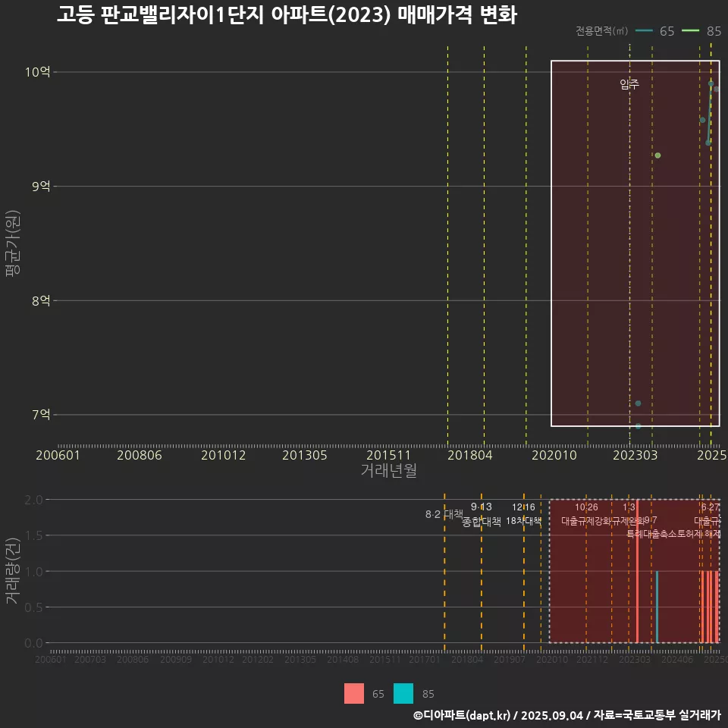Click the 0.0 label on volume chart
The image size is (728, 728).
(x=33, y=643)
